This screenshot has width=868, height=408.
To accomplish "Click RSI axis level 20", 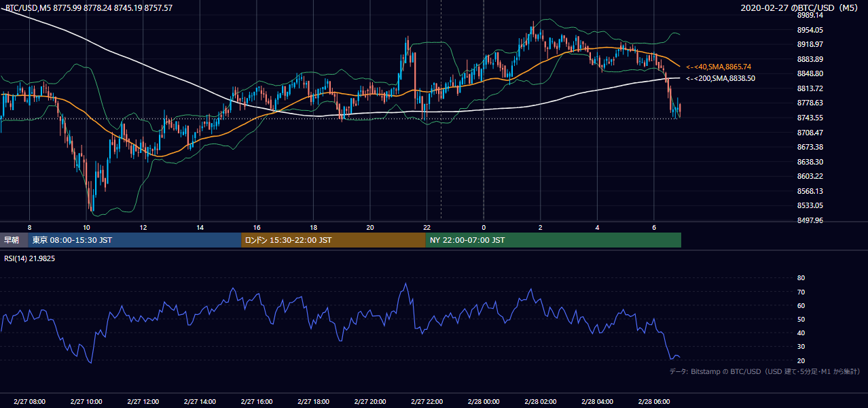I will pos(801,360).
